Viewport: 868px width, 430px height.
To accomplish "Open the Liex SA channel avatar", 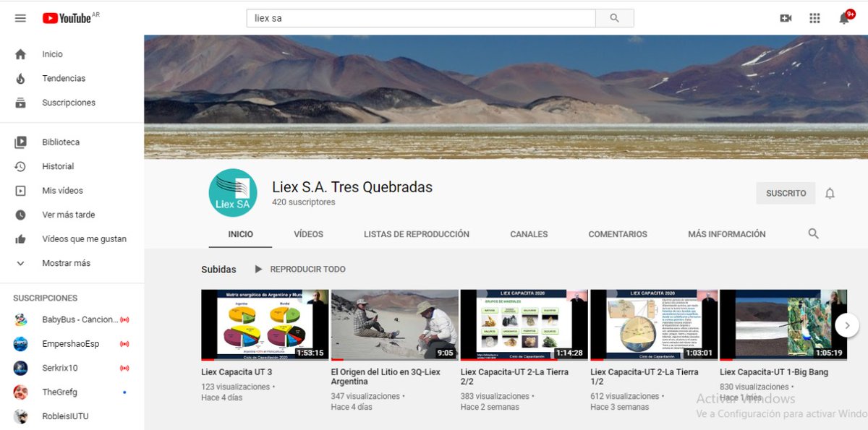I will point(233,193).
